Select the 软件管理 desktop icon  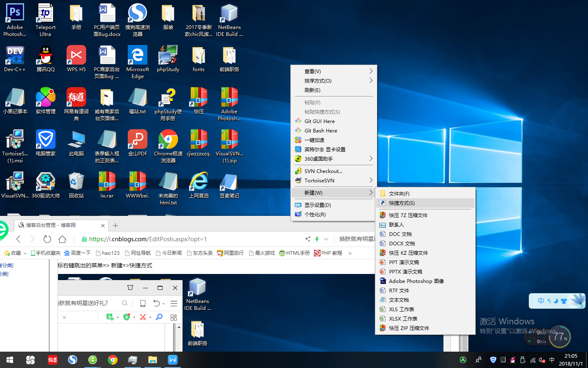(x=45, y=101)
